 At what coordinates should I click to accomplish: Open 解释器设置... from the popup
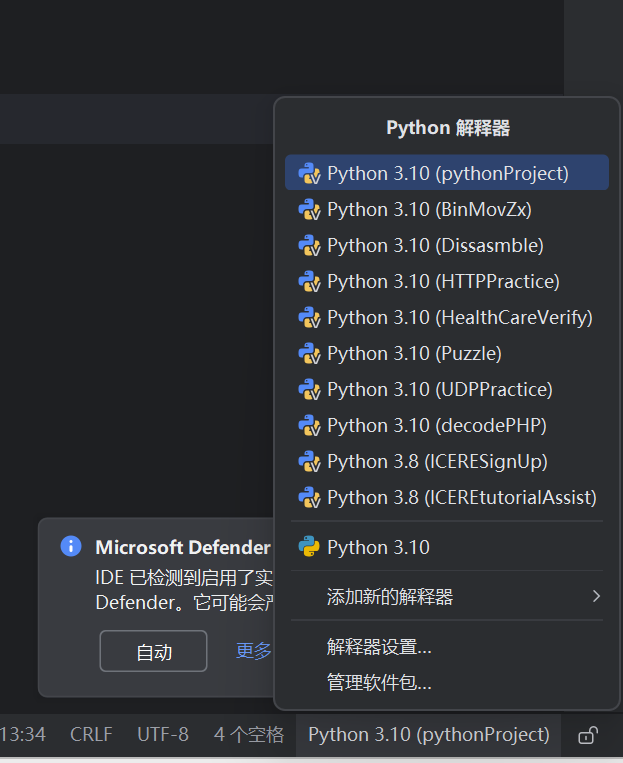point(379,647)
